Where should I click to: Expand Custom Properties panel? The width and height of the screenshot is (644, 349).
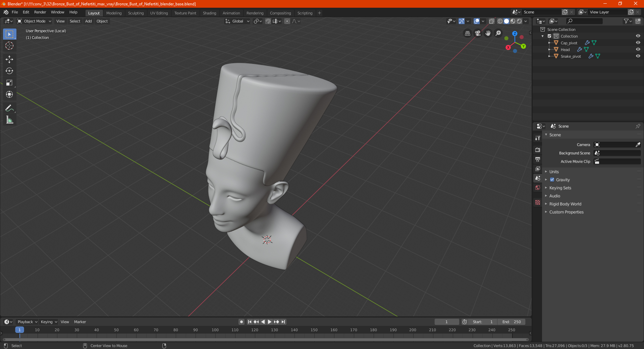click(x=566, y=212)
